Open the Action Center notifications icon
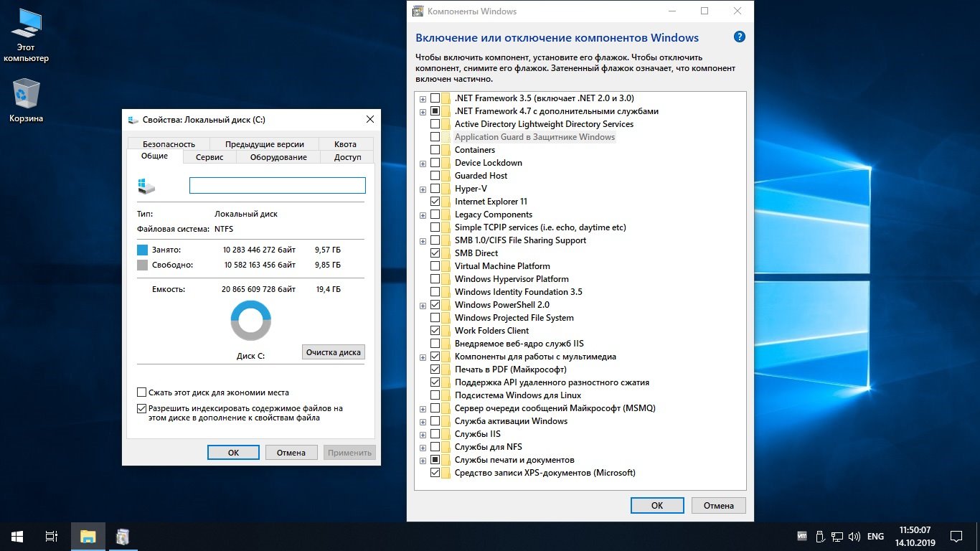The width and height of the screenshot is (980, 551). pos(956,536)
